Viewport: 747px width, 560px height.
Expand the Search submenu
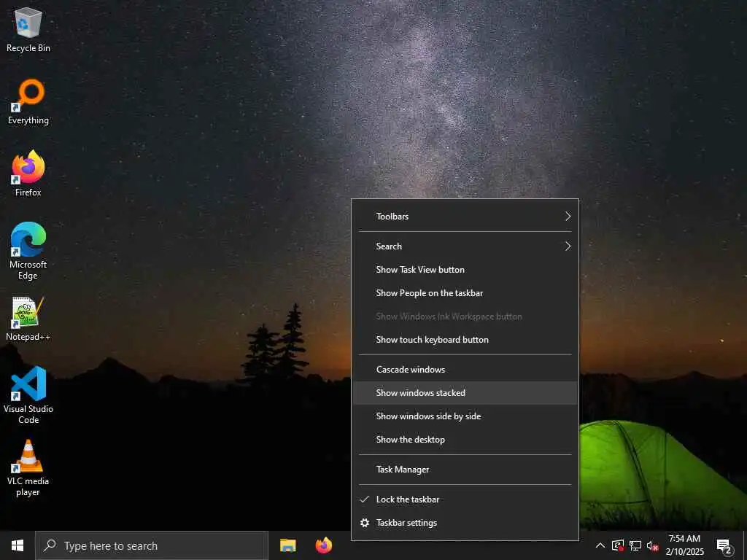pos(465,246)
